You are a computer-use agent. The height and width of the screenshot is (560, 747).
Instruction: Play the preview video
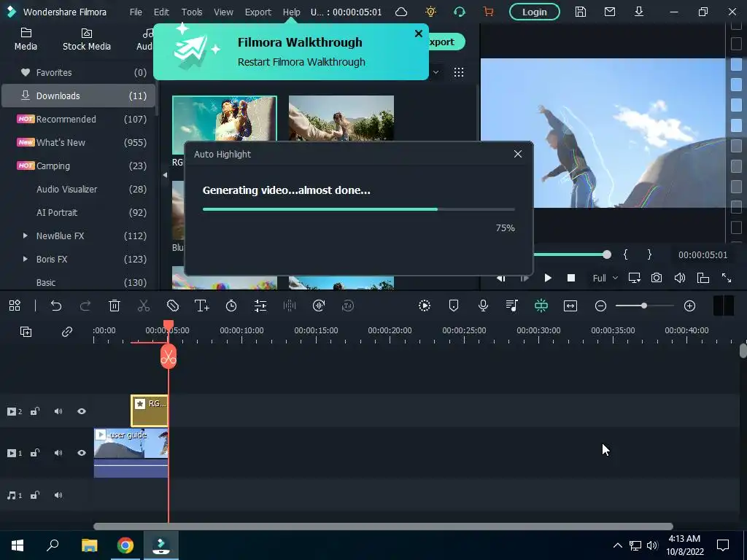(x=548, y=278)
